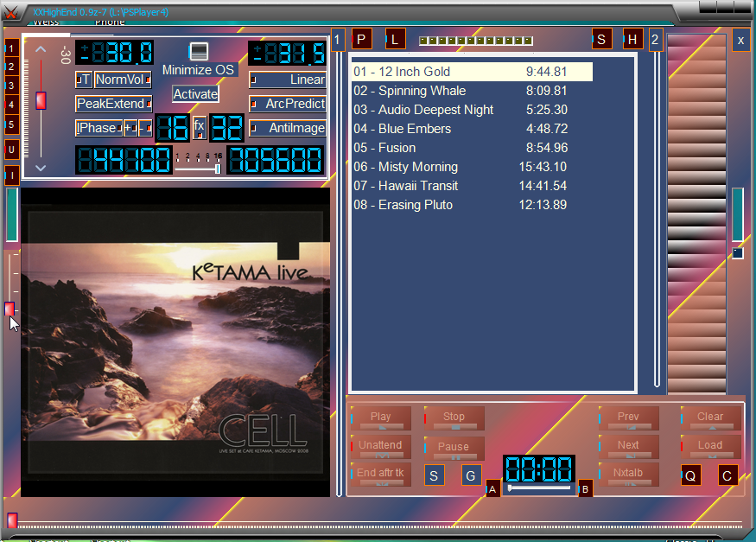Image resolution: width=756 pixels, height=542 pixels.
Task: Click the 00:00 elapsed time display
Action: pyautogui.click(x=539, y=469)
